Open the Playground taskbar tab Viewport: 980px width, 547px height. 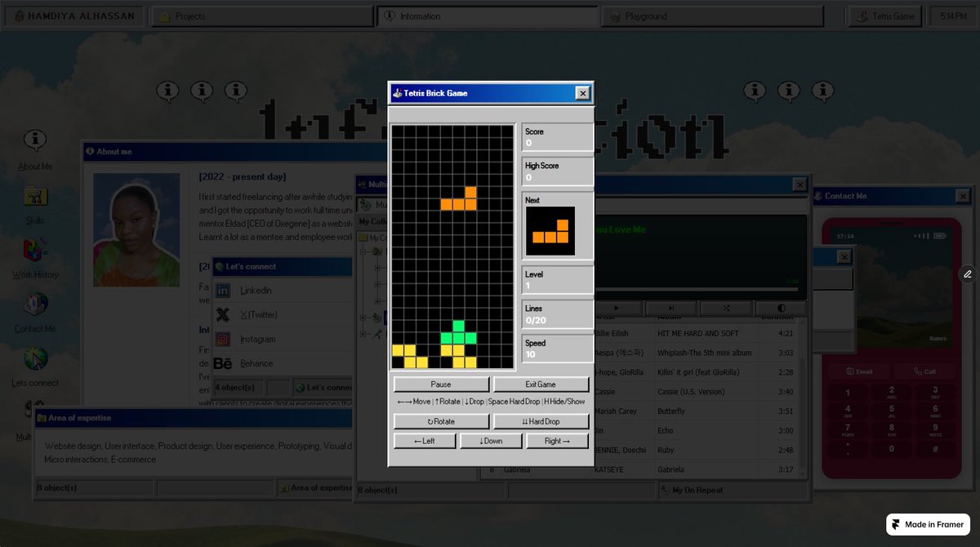(x=713, y=16)
